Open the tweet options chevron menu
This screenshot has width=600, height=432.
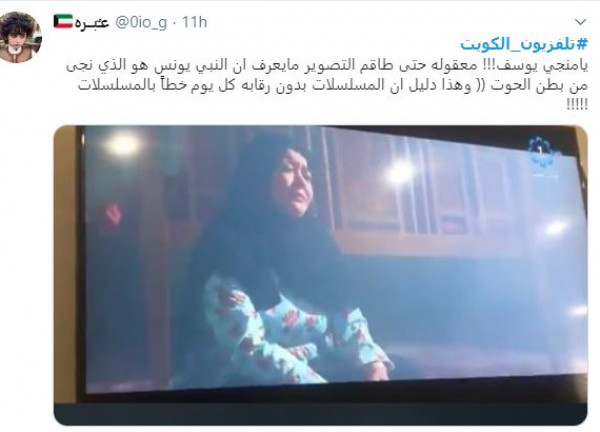coord(580,22)
